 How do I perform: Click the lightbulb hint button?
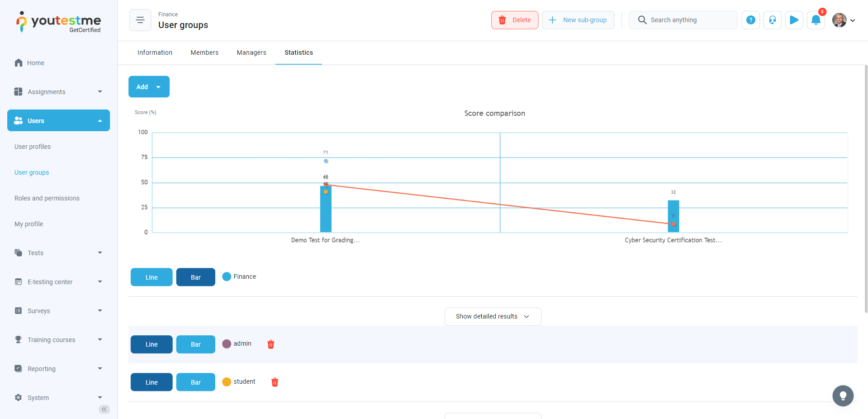(843, 396)
